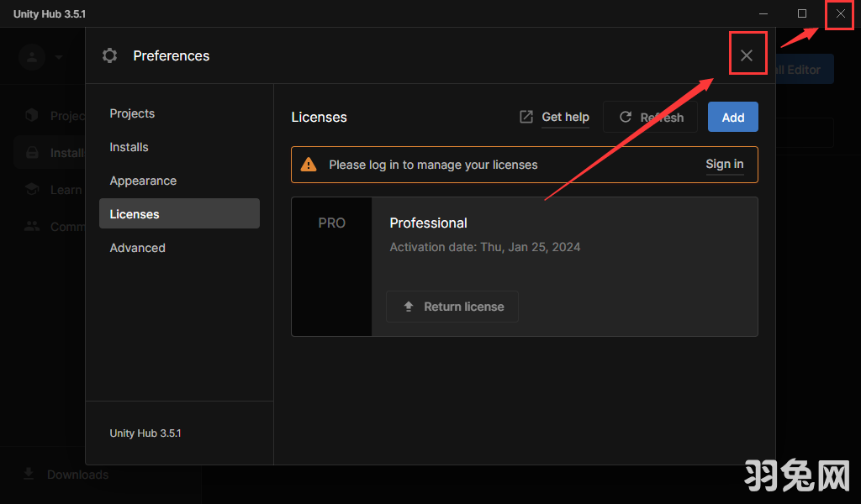Expand the account dropdown arrow beside the avatar

tap(59, 57)
